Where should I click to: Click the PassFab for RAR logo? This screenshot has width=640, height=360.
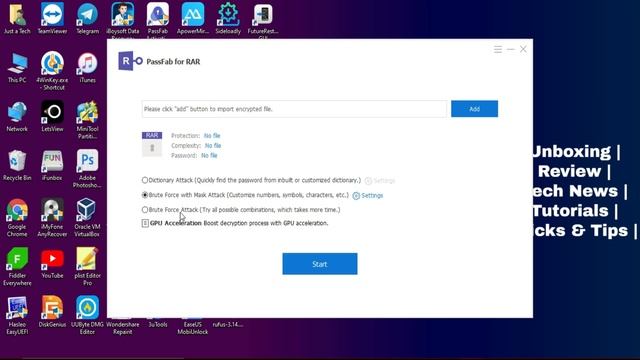pos(130,61)
